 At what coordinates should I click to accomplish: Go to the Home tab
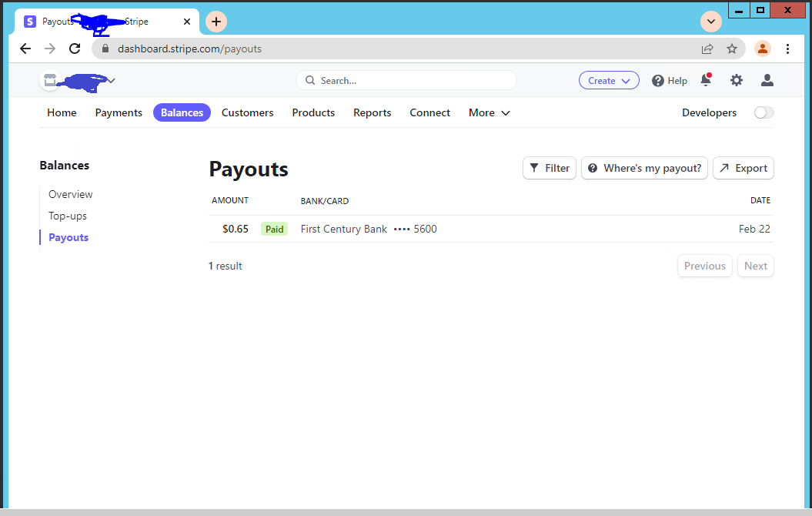point(62,112)
